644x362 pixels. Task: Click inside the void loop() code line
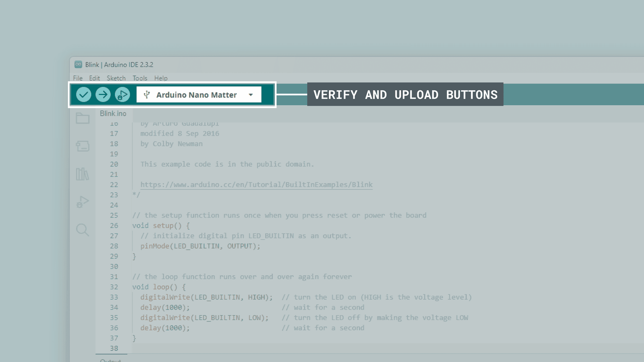pyautogui.click(x=159, y=287)
